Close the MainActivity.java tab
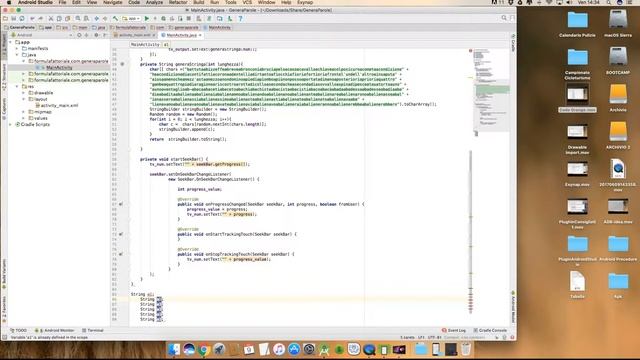 [x=200, y=36]
